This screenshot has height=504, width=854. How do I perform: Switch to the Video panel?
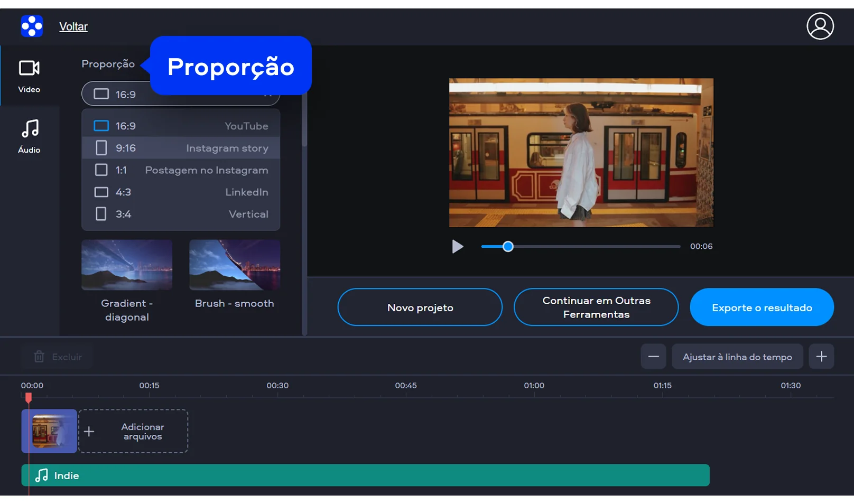click(29, 76)
